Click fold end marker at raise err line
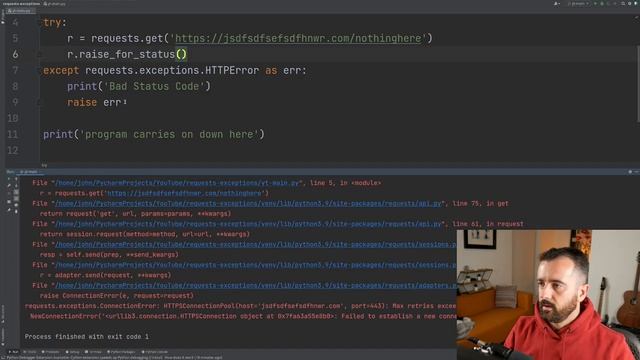The image size is (640, 360). pyautogui.click(x=39, y=102)
